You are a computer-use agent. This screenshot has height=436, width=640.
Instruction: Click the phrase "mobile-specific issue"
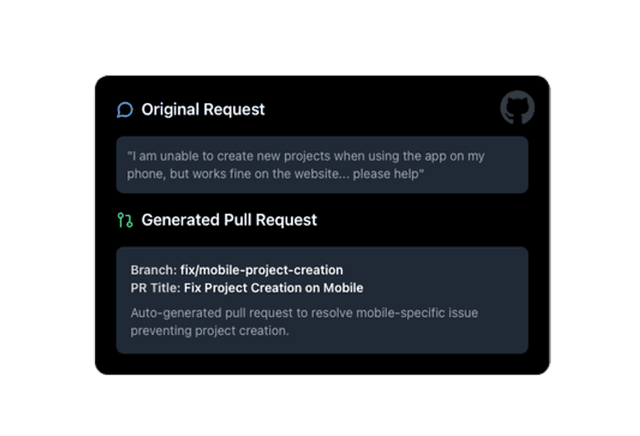(x=417, y=313)
